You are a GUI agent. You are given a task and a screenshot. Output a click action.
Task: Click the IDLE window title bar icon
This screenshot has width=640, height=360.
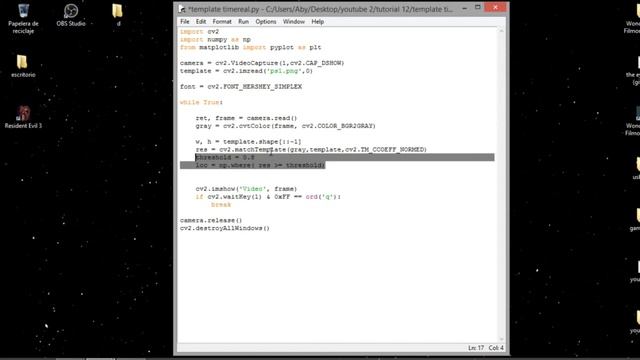tap(182, 9)
